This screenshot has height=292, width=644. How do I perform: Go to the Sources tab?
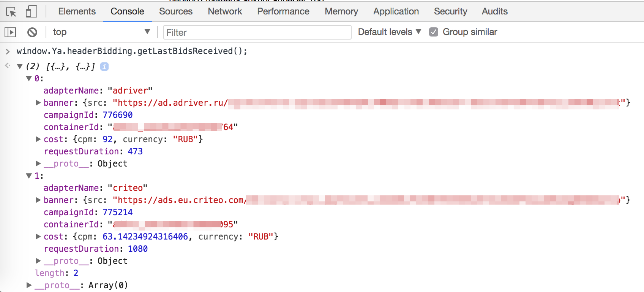(x=176, y=11)
